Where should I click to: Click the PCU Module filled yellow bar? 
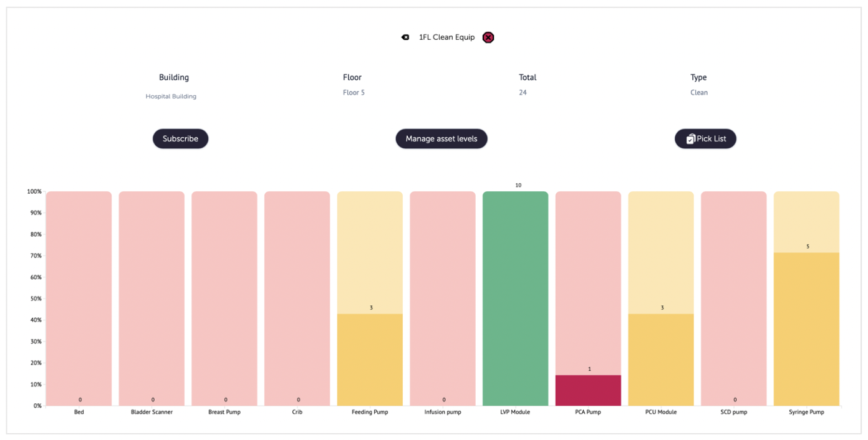tap(660, 360)
